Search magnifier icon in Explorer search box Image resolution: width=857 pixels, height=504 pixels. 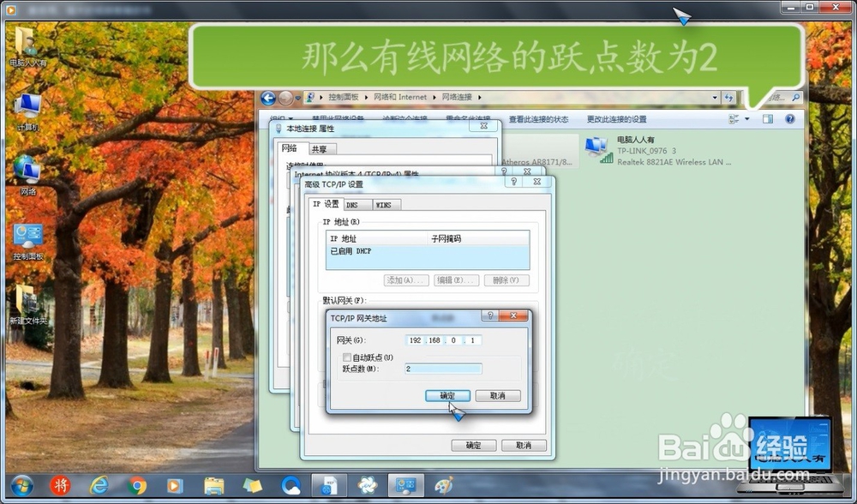[x=796, y=98]
